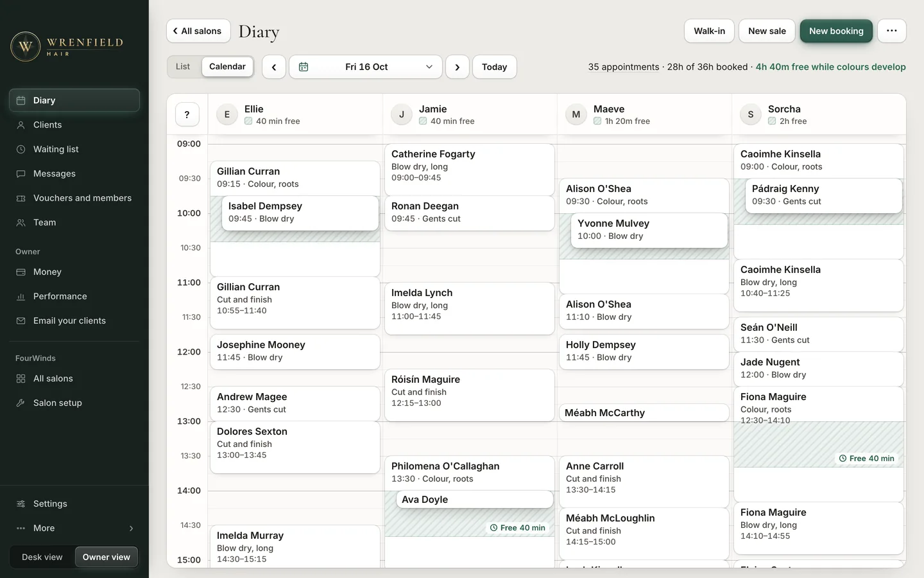Viewport: 924px width, 578px height.
Task: Click the Messages speech bubble icon
Action: point(21,173)
